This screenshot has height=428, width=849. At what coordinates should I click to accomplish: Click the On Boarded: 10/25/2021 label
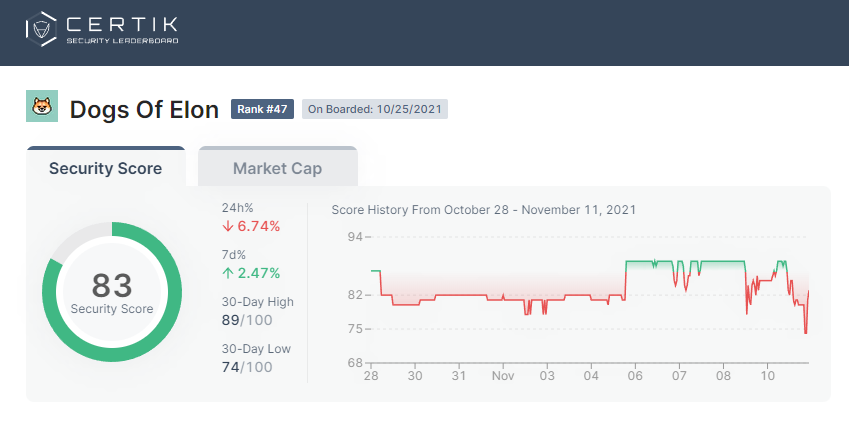375,109
